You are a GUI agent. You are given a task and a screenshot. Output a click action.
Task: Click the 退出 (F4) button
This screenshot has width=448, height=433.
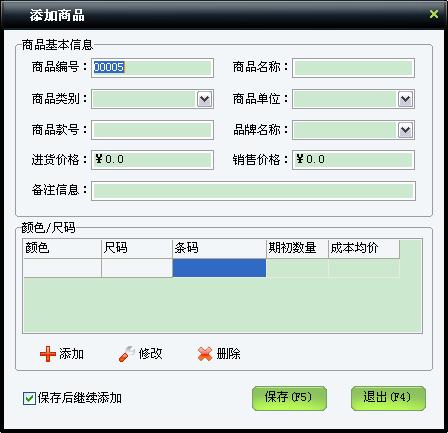388,398
